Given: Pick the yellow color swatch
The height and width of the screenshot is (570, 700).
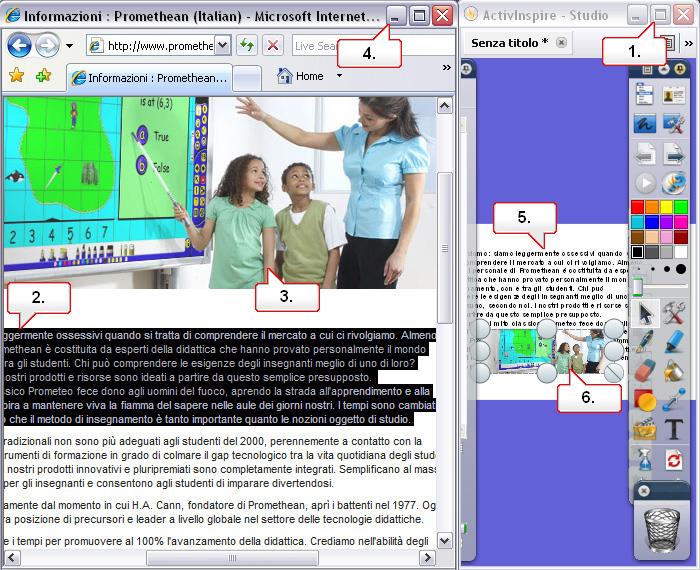Looking at the screenshot, I should click(x=667, y=207).
